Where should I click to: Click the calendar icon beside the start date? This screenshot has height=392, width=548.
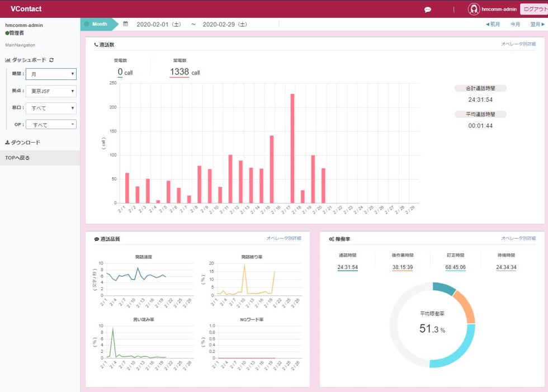[126, 24]
